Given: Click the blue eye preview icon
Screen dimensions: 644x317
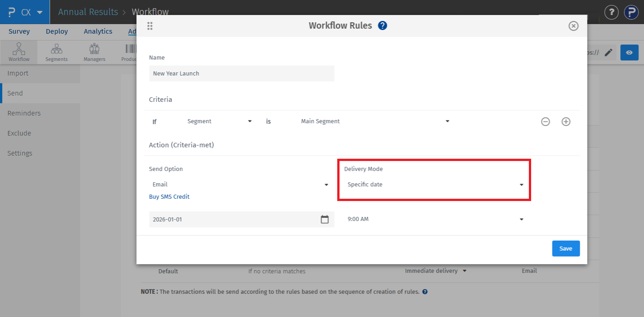Looking at the screenshot, I should pos(629,52).
